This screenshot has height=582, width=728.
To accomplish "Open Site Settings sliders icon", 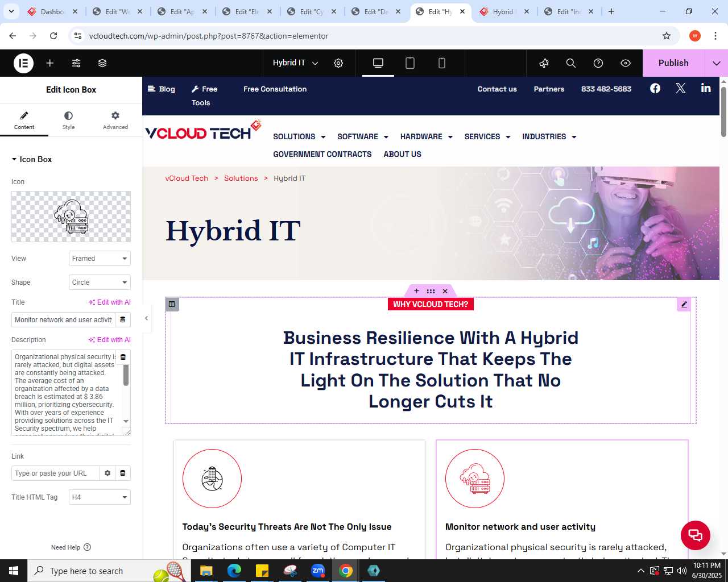I will point(76,63).
